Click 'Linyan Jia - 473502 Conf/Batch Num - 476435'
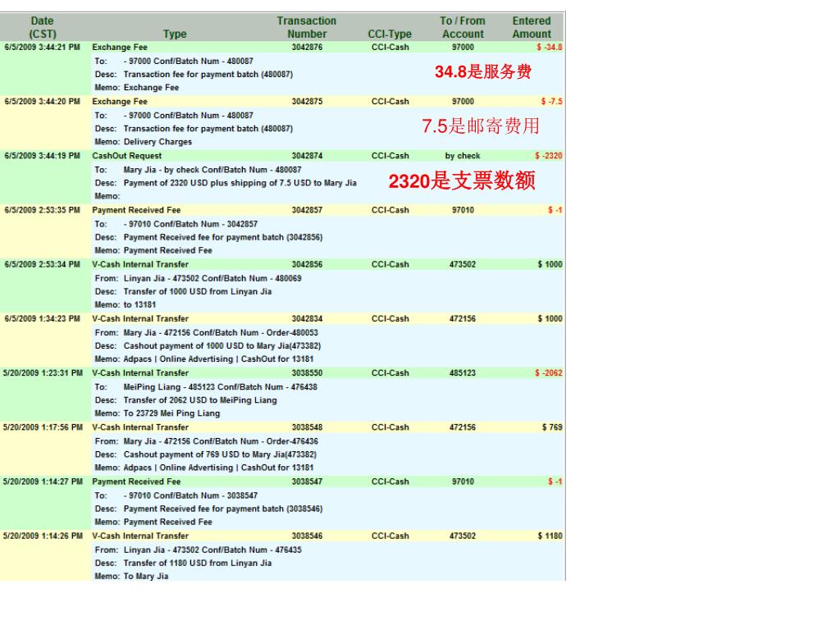This screenshot has height=630, width=840. (x=212, y=550)
